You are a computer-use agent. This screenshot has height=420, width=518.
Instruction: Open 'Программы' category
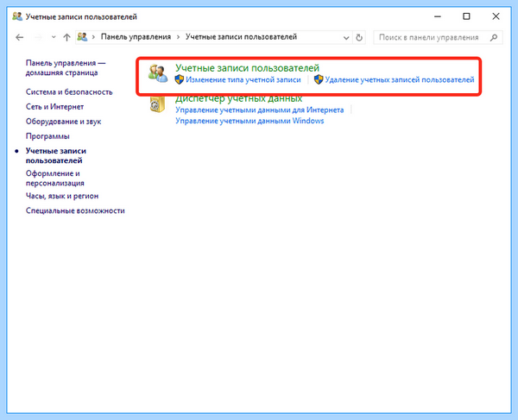pos(47,136)
